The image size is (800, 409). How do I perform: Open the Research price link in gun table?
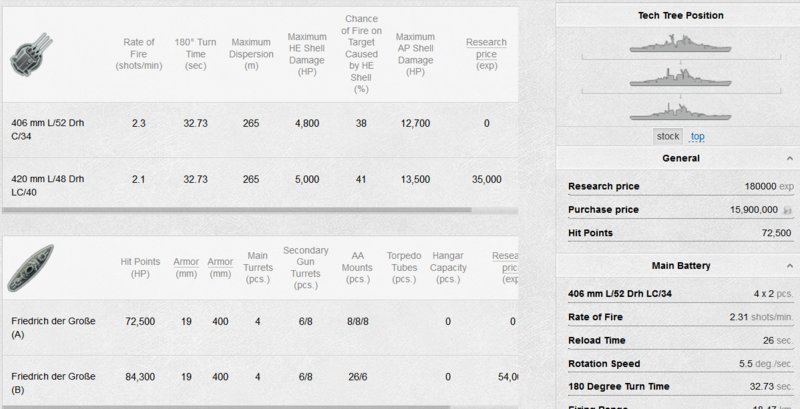pyautogui.click(x=486, y=48)
